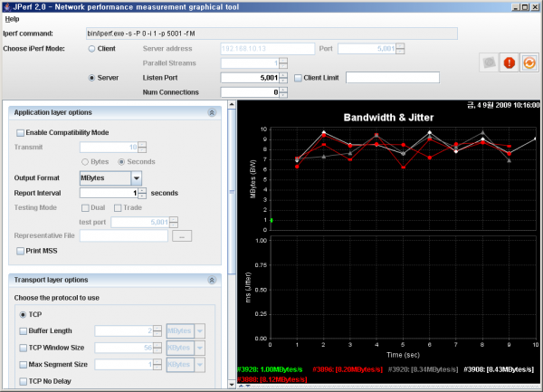Click the green #3928 1.00MBytes/s legend entry
543x392 pixels.
pyautogui.click(x=270, y=369)
